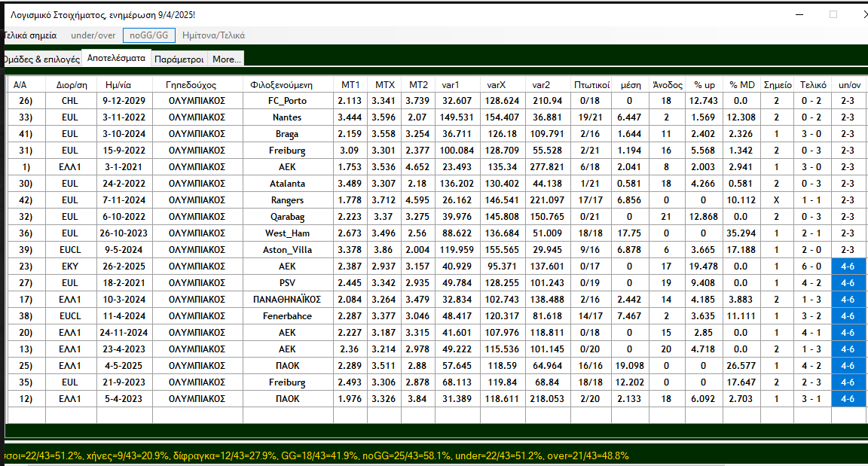Click the Αποτελέσματα tab

(x=116, y=58)
